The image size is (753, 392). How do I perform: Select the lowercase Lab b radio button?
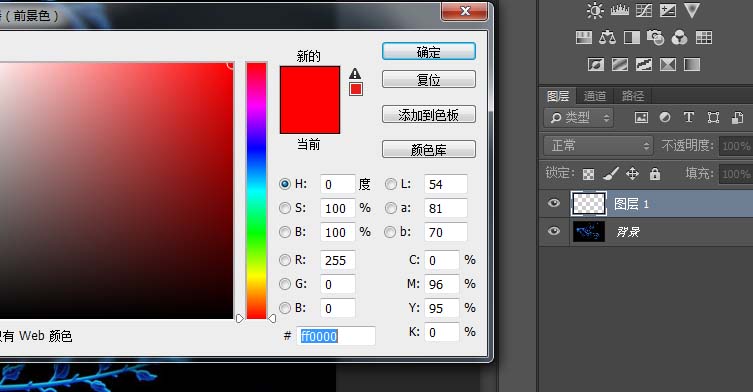coord(390,232)
